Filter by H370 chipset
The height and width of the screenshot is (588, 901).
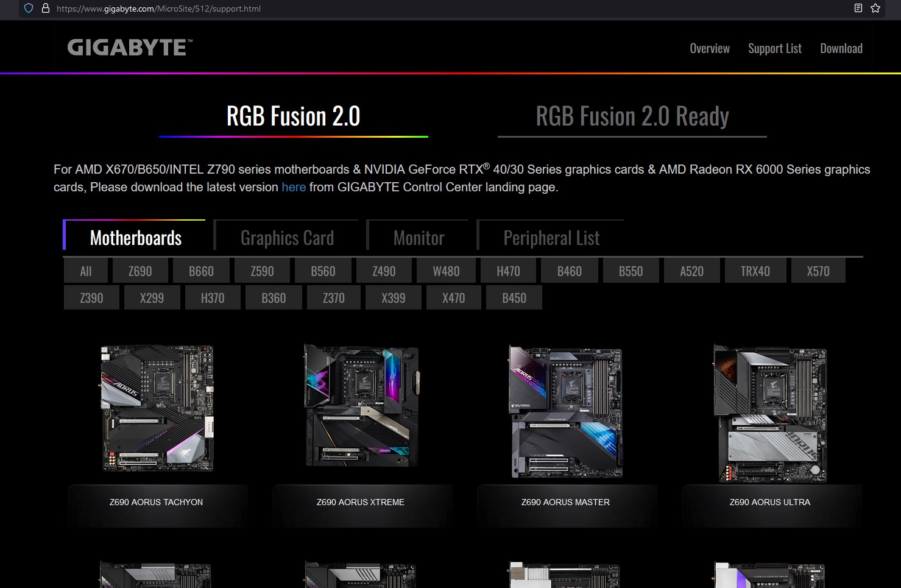coord(213,298)
